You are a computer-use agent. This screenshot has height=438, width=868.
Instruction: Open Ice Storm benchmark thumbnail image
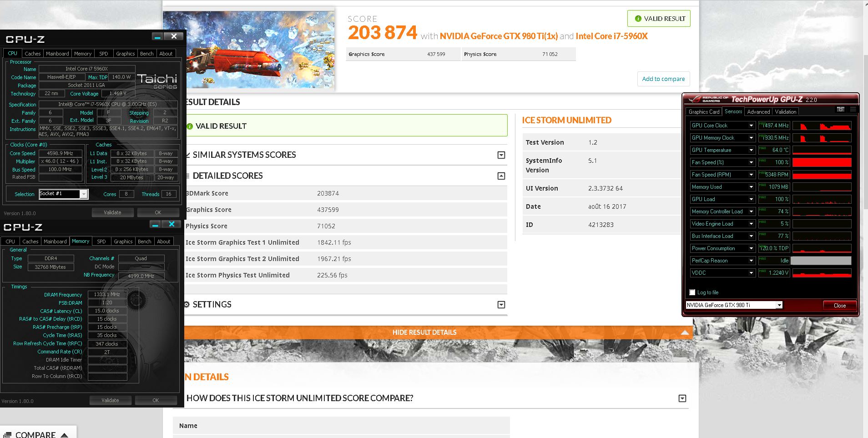(249, 49)
